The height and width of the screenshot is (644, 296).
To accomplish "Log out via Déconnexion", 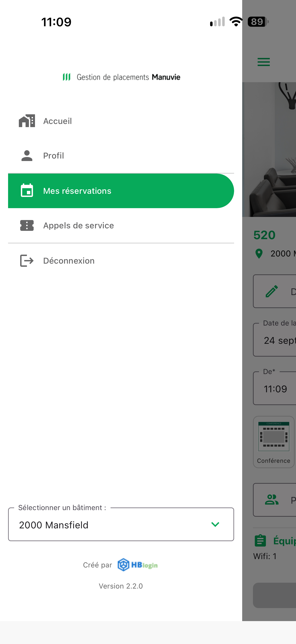I will coord(121,261).
